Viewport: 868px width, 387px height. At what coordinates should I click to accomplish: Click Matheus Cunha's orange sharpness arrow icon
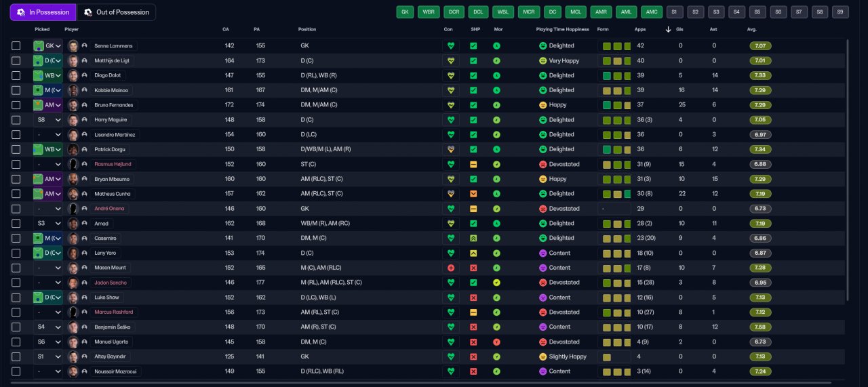473,194
